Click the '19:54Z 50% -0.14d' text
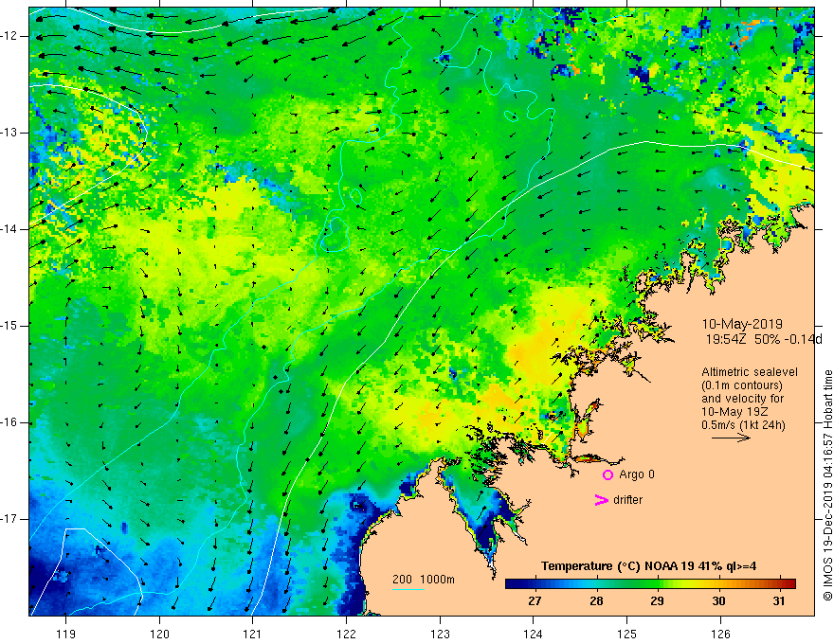Image resolution: width=834 pixels, height=644 pixels. 764,340
